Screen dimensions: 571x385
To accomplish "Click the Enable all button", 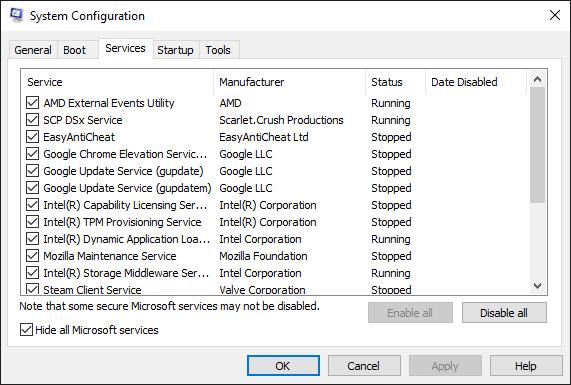I will [x=410, y=313].
